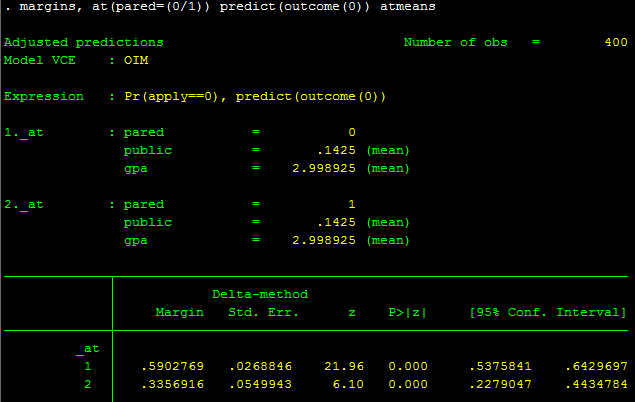Click the pared value 1 under 2._at
635x402 pixels.
(351, 205)
